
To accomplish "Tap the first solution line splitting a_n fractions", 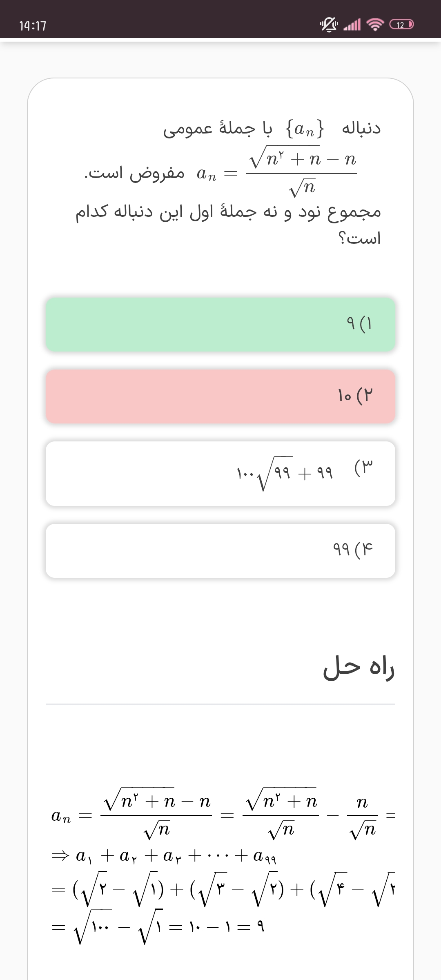I will [223, 815].
